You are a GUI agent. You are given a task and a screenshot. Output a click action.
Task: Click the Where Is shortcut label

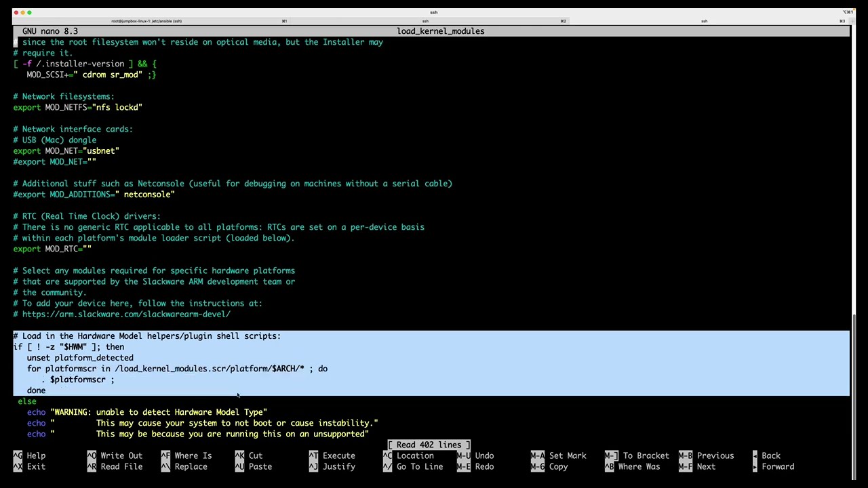[193, 455]
